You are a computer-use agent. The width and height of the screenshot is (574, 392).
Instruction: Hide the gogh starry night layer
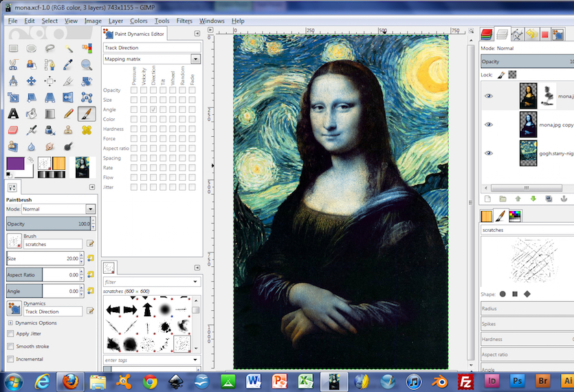click(x=488, y=153)
